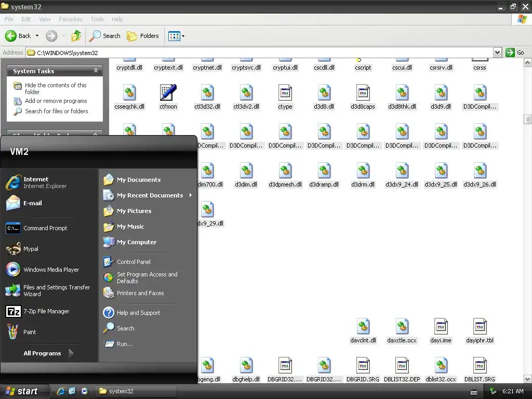Screen dimensions: 532x399
Task: Open the File menu
Action: [x=9, y=19]
